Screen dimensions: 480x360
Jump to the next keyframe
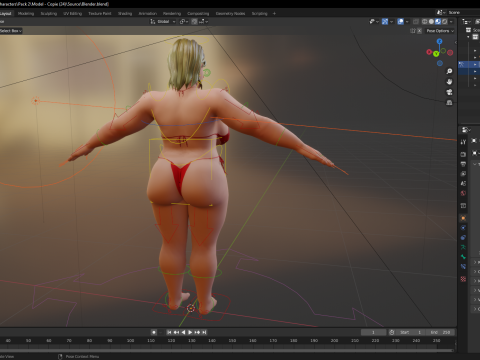tap(197, 332)
